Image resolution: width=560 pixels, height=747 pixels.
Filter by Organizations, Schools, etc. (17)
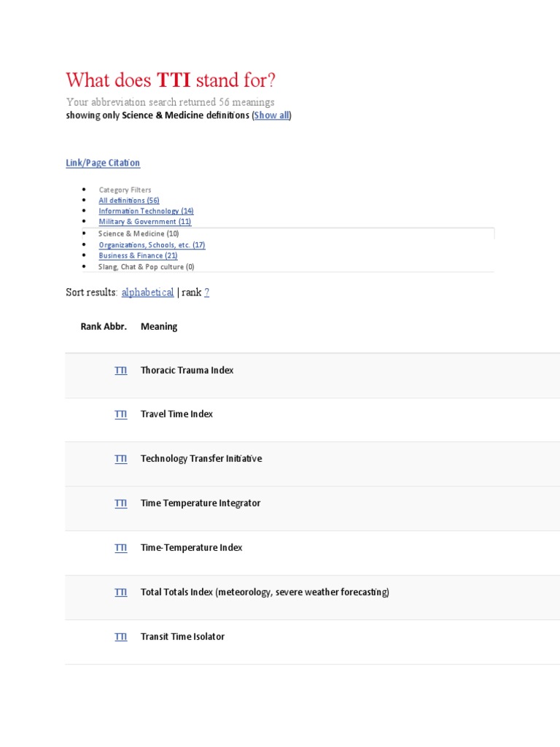coord(152,245)
